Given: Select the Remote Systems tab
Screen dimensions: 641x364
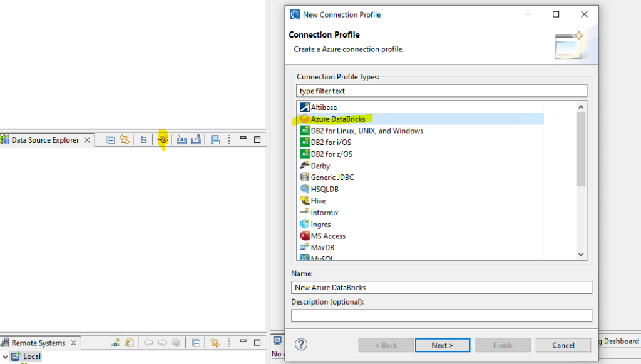Looking at the screenshot, I should click(38, 343).
